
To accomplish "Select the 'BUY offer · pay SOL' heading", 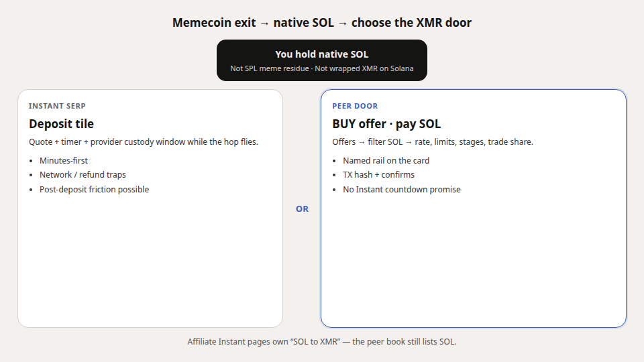I will [386, 124].
